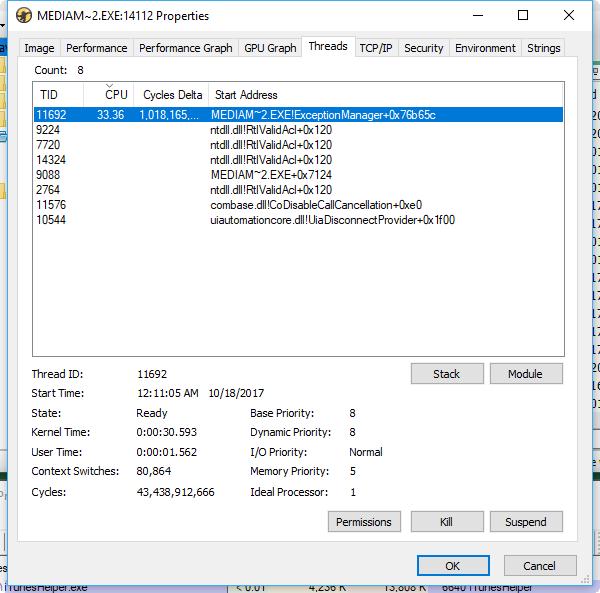
Task: Switch to the Image tab
Action: click(x=39, y=48)
